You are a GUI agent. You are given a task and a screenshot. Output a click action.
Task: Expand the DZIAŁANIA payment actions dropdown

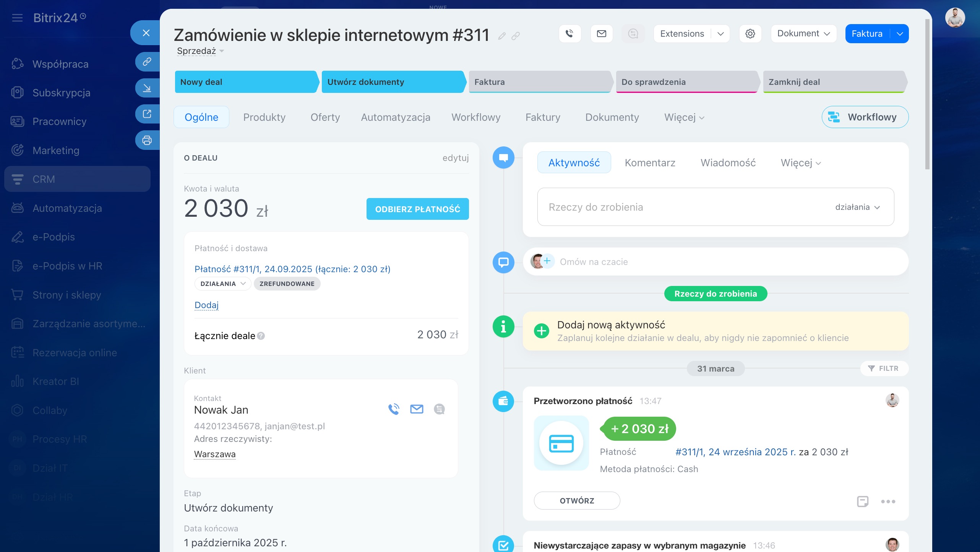222,284
